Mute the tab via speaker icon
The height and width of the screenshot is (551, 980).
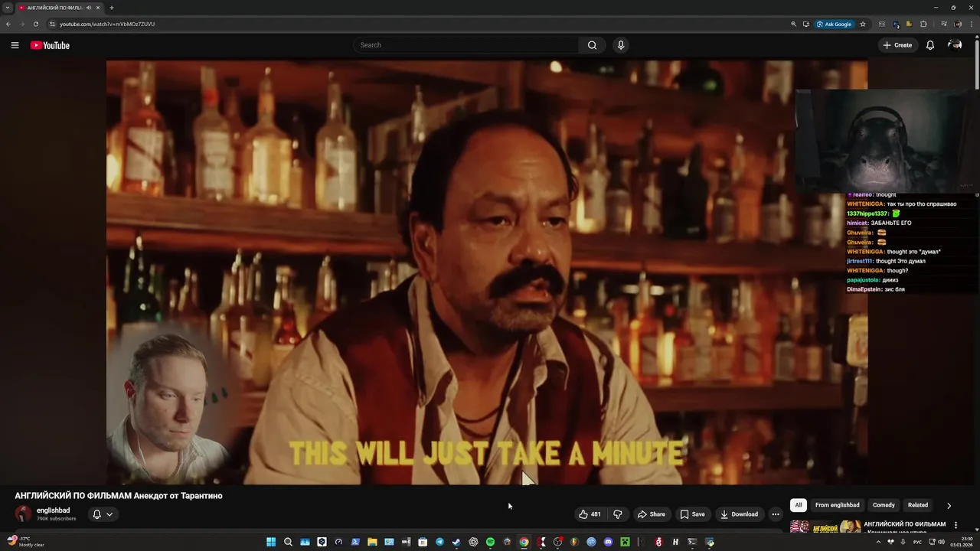[x=89, y=8]
